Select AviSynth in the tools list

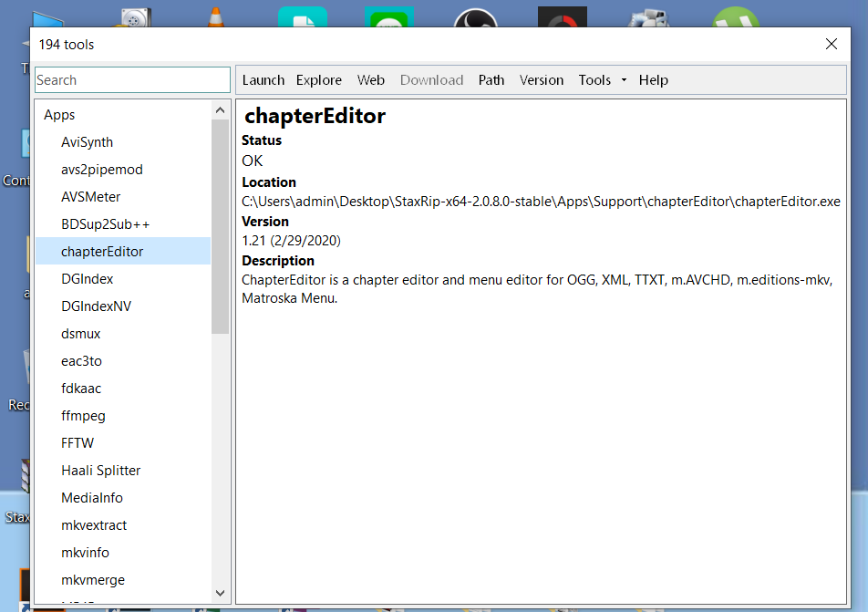87,142
